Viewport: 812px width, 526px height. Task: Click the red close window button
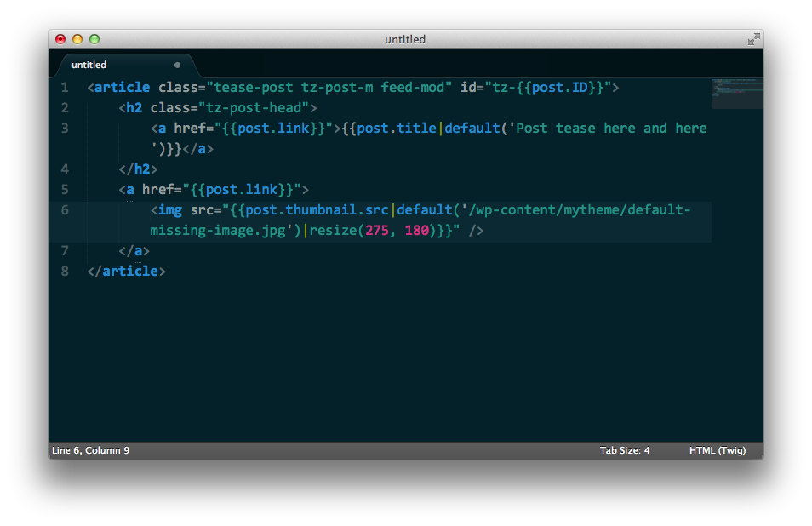click(x=60, y=39)
